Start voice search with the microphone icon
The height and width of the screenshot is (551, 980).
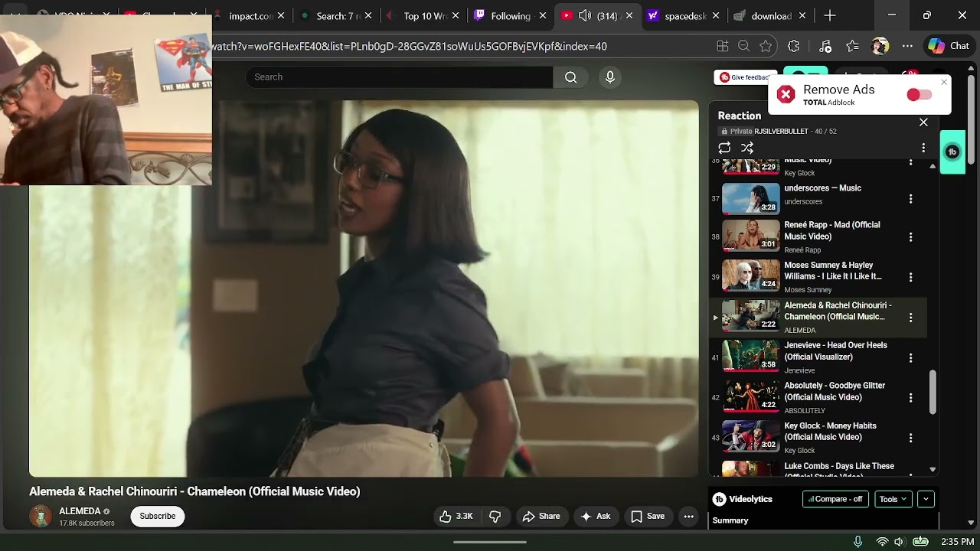click(x=610, y=77)
